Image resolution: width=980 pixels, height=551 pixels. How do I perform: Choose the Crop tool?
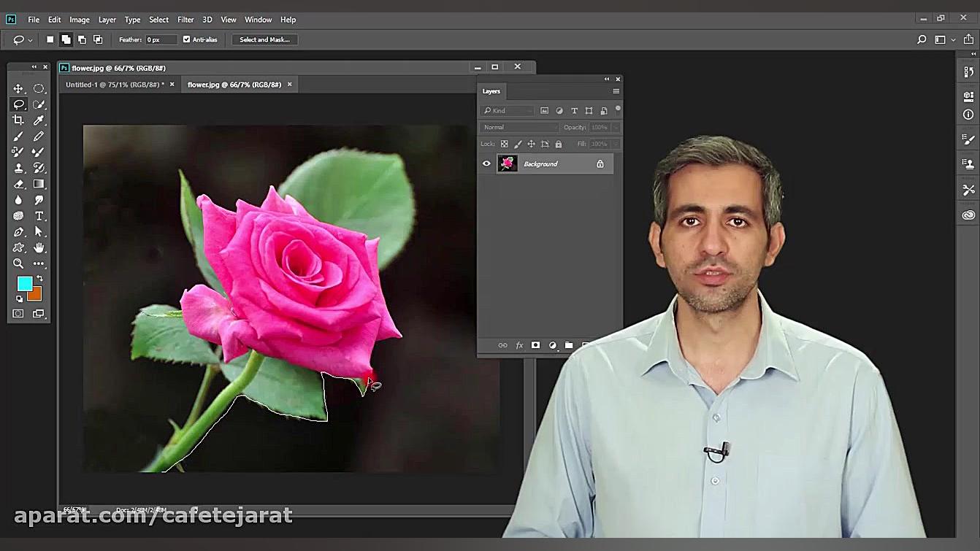pos(18,120)
